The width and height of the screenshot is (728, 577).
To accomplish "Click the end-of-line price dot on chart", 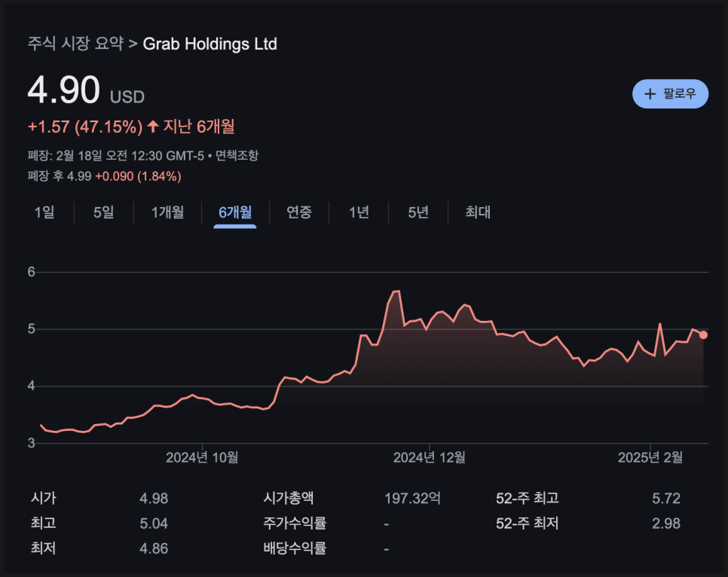I will (703, 334).
